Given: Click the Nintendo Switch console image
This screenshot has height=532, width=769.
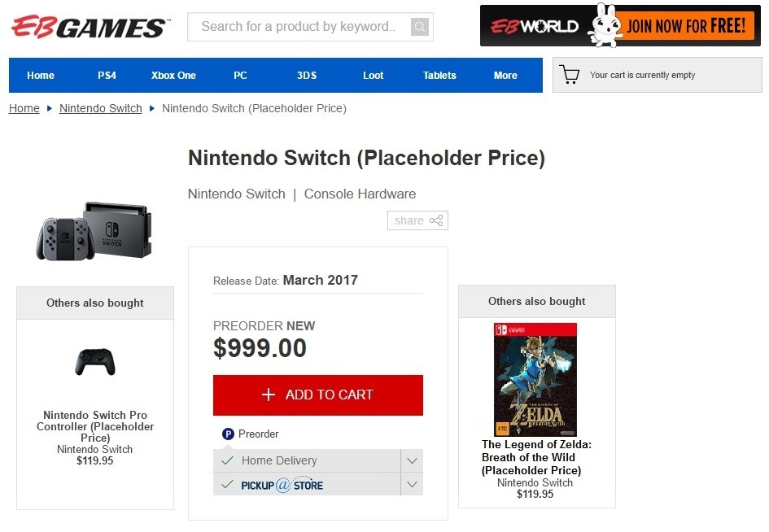Looking at the screenshot, I should pyautogui.click(x=94, y=231).
